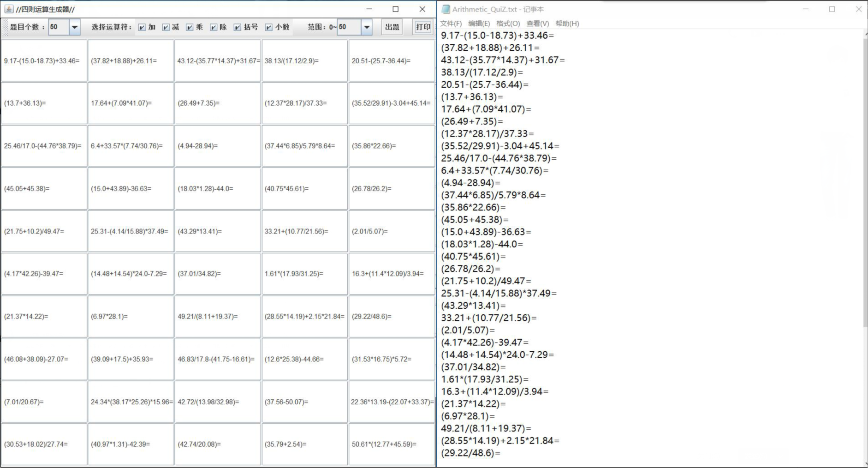The image size is (868, 468).
Task: Select grid cell 50.61*(12.77+45.59)=
Action: [x=392, y=444]
